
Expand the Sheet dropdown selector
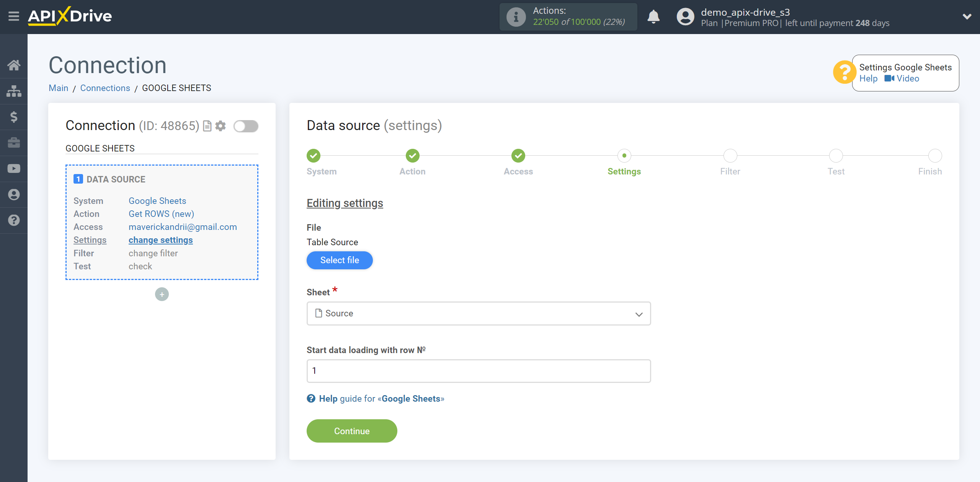click(478, 313)
